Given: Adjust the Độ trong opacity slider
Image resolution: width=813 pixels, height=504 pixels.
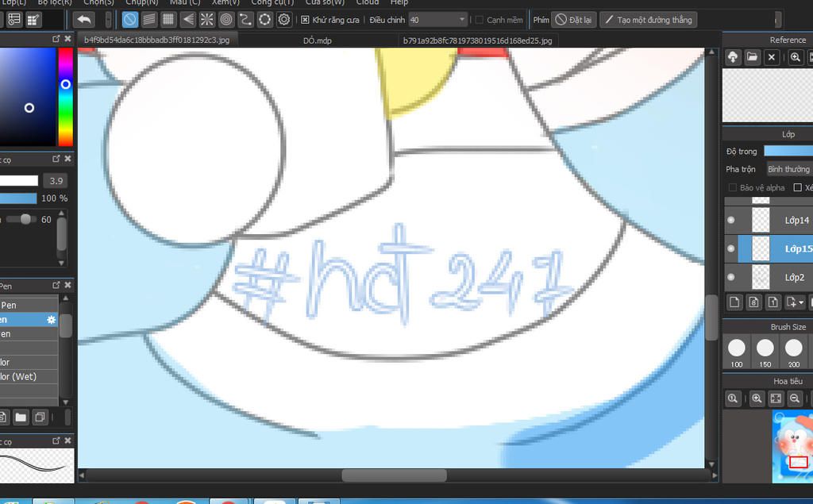Looking at the screenshot, I should [788, 151].
